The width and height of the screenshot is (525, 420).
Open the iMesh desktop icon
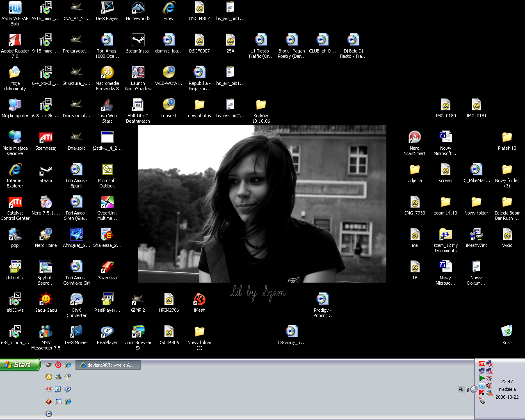(199, 302)
